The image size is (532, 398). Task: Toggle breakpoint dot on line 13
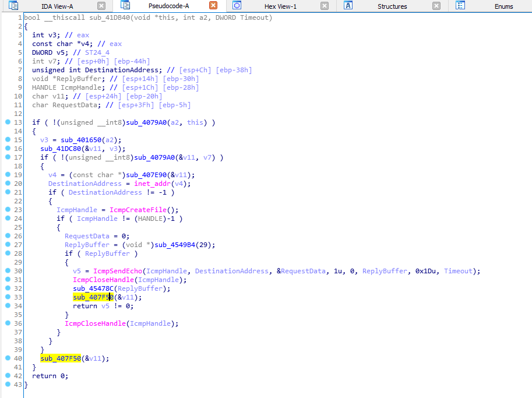point(8,122)
